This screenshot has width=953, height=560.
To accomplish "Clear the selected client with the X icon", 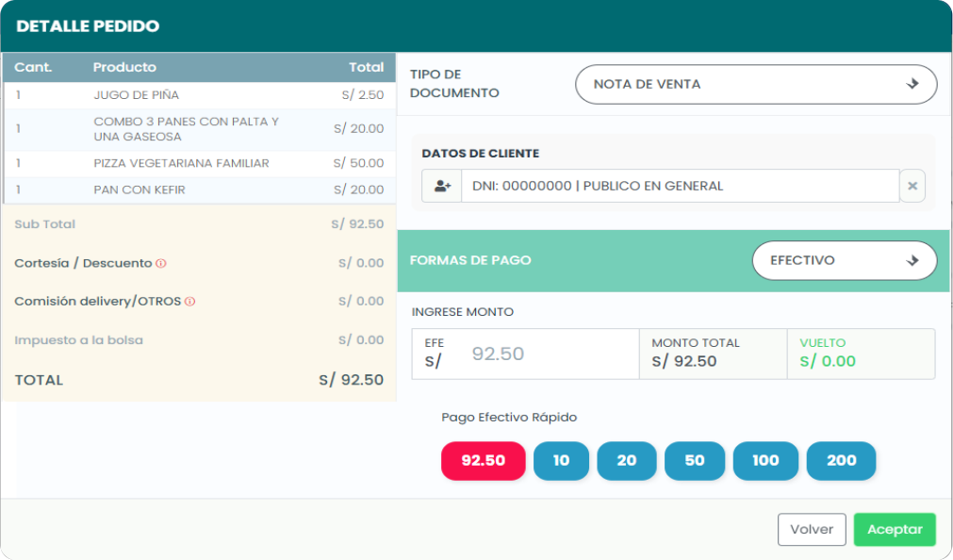I will click(x=912, y=186).
